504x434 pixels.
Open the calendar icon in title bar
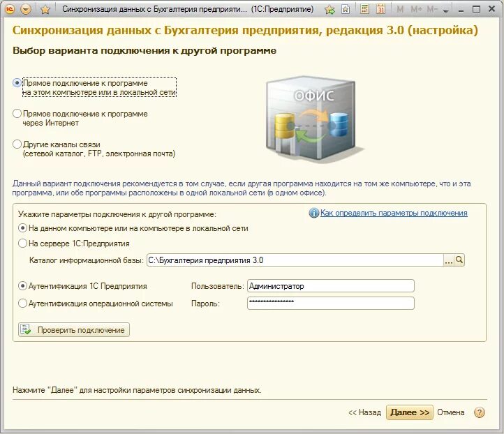[x=381, y=9]
